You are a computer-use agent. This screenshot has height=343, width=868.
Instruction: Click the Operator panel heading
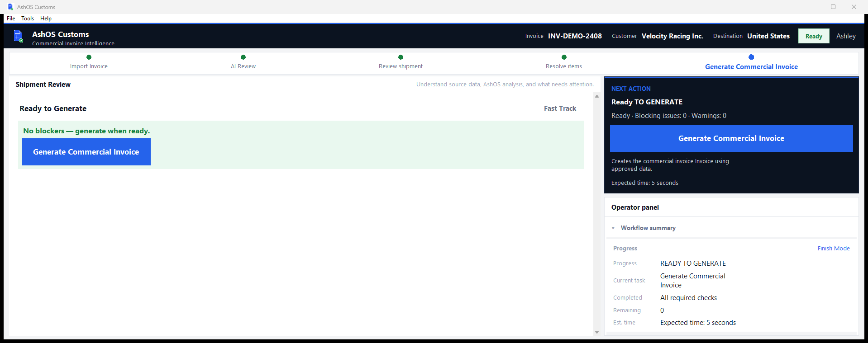(x=635, y=207)
